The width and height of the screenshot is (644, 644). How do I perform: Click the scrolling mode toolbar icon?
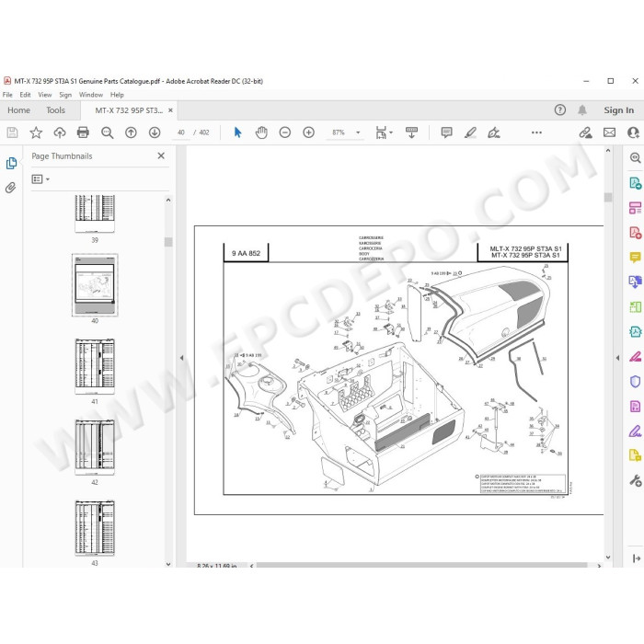tap(411, 132)
